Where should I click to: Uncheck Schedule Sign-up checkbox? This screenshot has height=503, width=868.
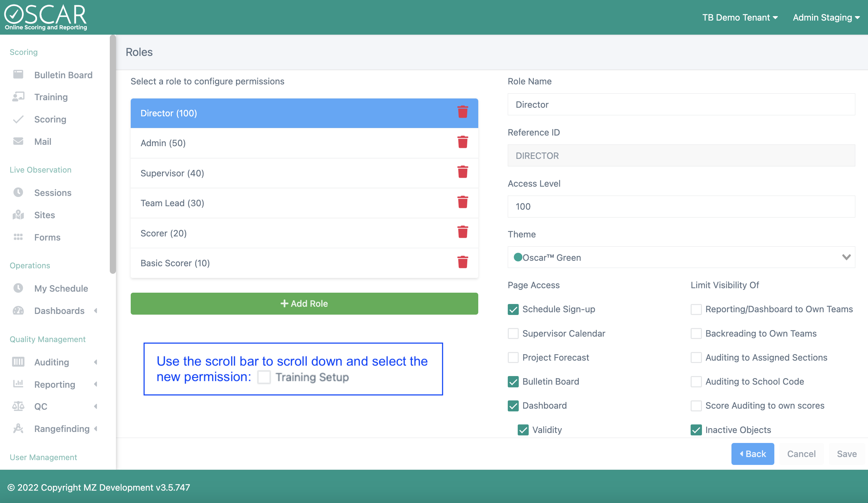coord(513,309)
